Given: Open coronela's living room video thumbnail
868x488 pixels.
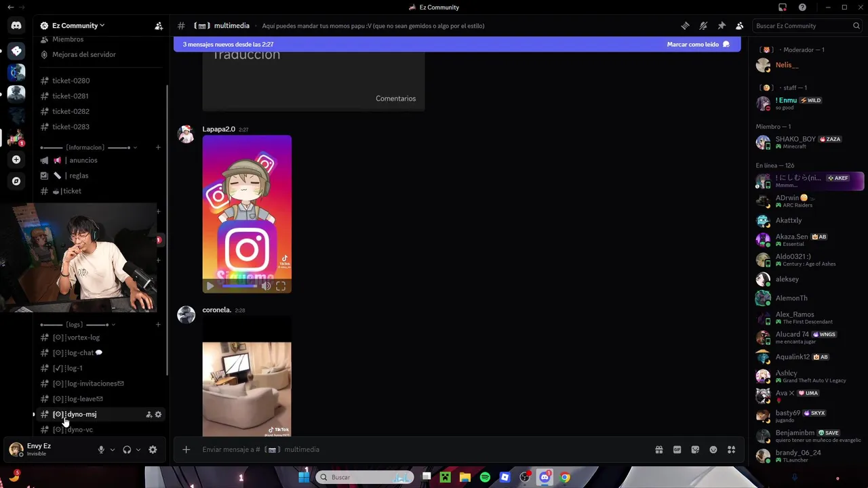Looking at the screenshot, I should 247,377.
